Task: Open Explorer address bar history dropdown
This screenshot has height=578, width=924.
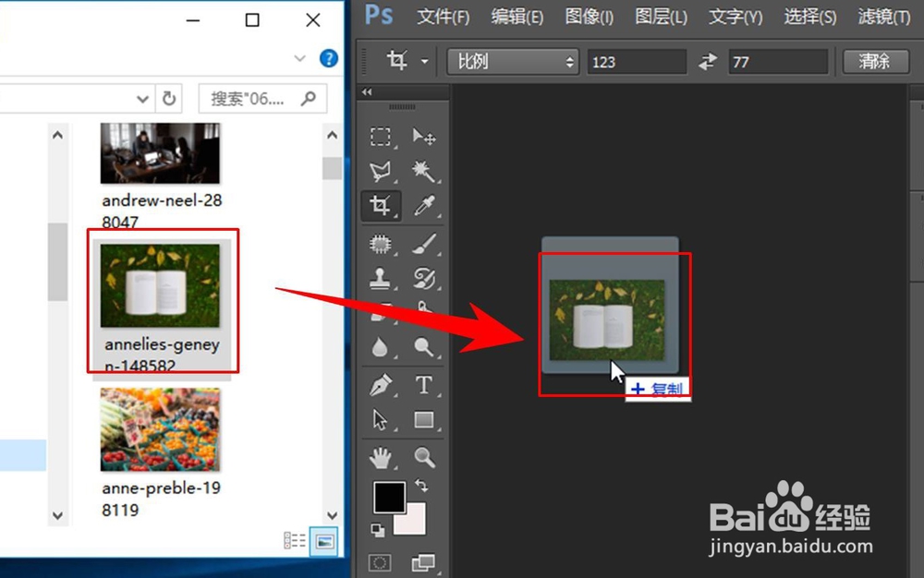Action: point(142,99)
